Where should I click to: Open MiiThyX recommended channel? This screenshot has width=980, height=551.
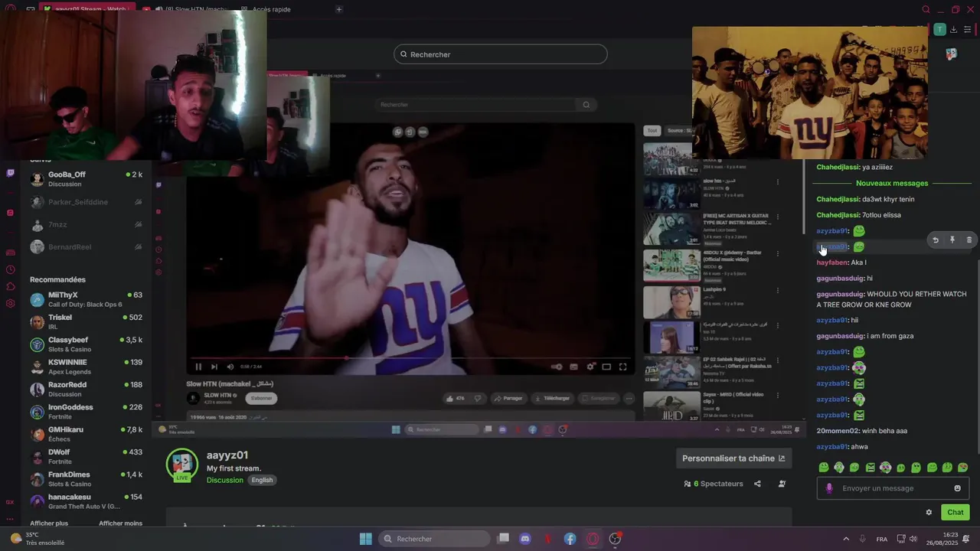tap(86, 299)
